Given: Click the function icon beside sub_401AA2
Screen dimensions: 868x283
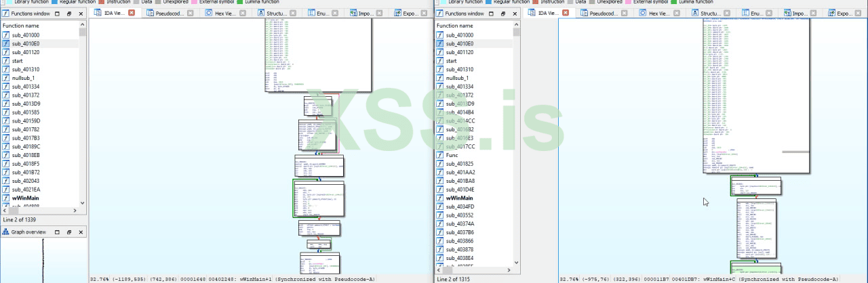Looking at the screenshot, I should [440, 173].
